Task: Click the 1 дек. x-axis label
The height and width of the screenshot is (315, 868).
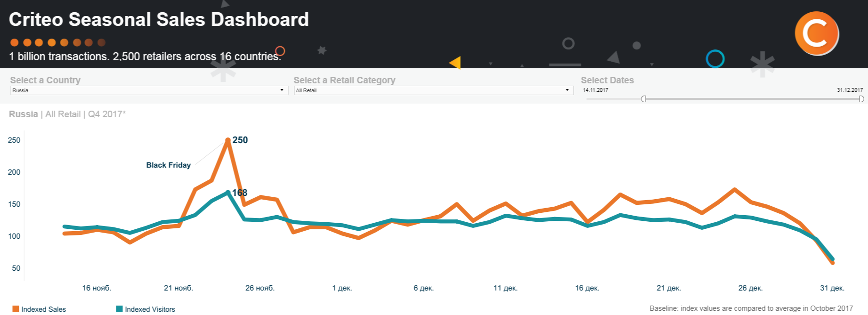Action: 342,288
